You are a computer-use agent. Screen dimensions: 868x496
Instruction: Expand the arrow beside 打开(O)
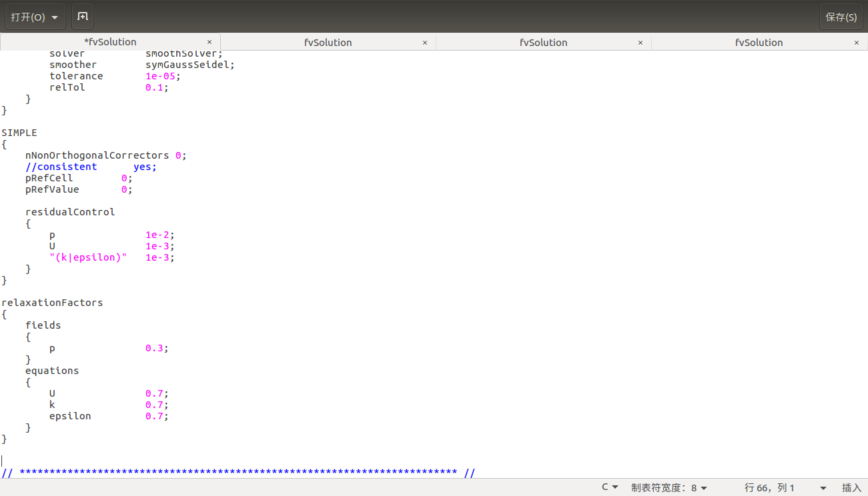[x=55, y=17]
